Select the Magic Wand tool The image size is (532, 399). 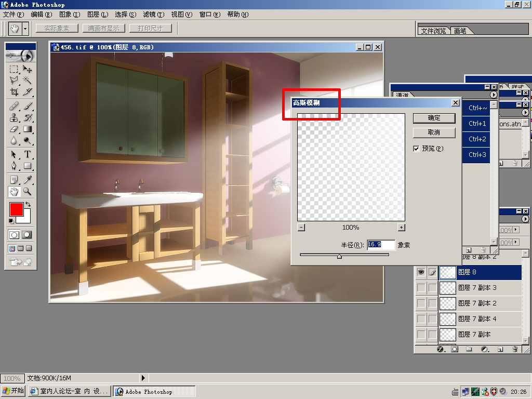coord(28,81)
